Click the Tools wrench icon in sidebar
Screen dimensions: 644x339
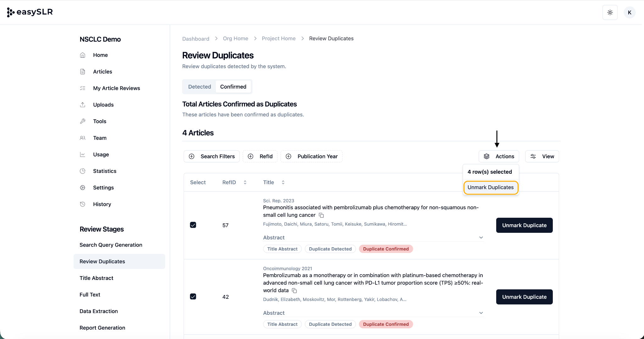pos(83,121)
